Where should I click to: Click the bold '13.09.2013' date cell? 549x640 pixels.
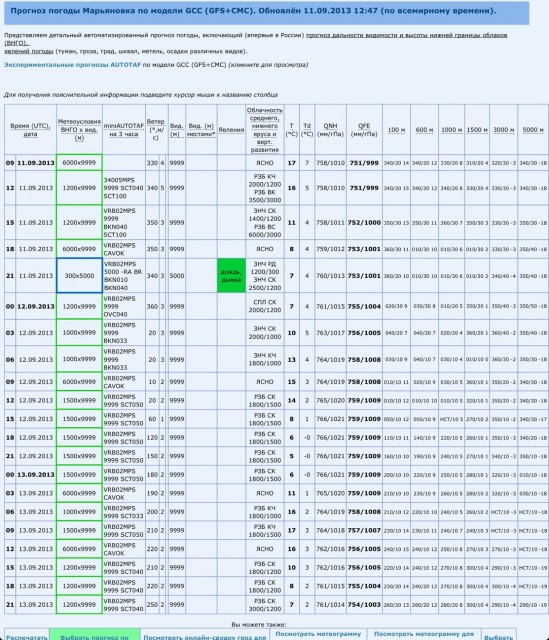(36, 474)
